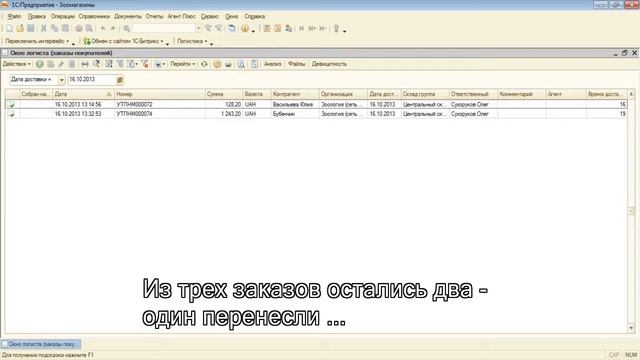Click the Файлы button
This screenshot has height=360, width=640.
297,64
